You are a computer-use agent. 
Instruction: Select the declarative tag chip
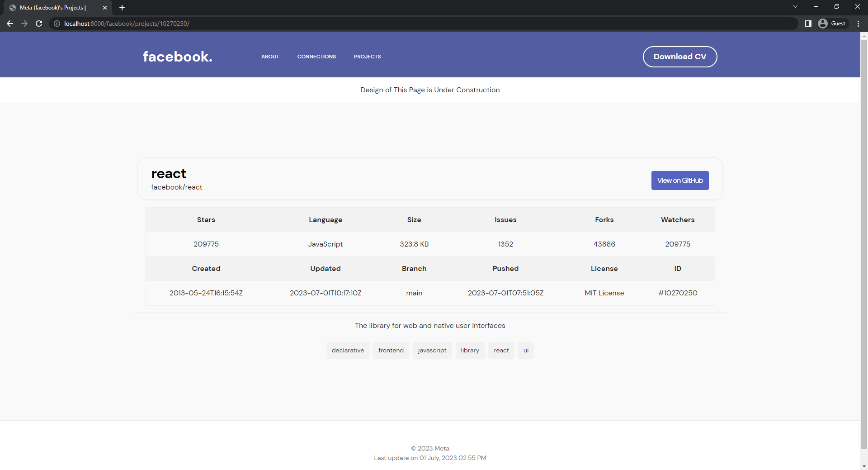coord(348,350)
